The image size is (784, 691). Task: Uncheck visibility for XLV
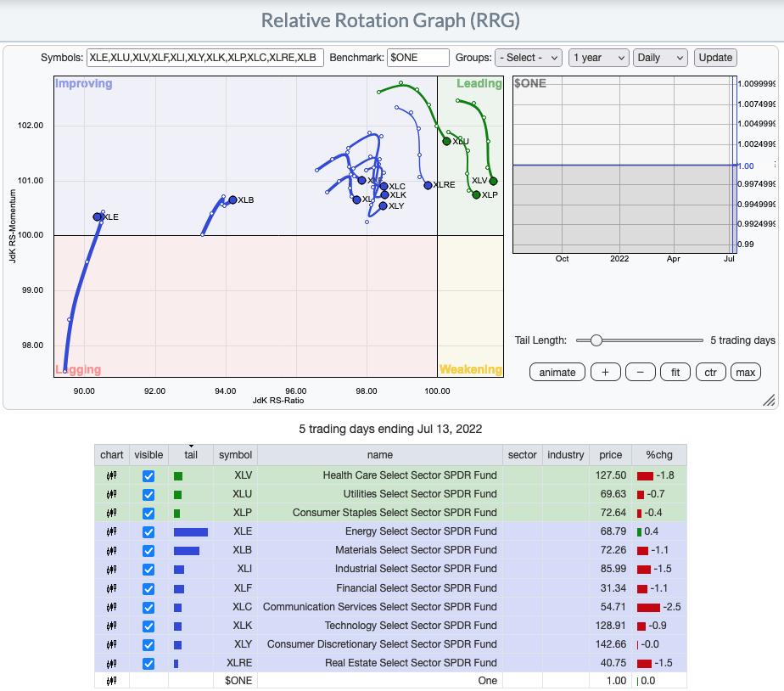148,476
